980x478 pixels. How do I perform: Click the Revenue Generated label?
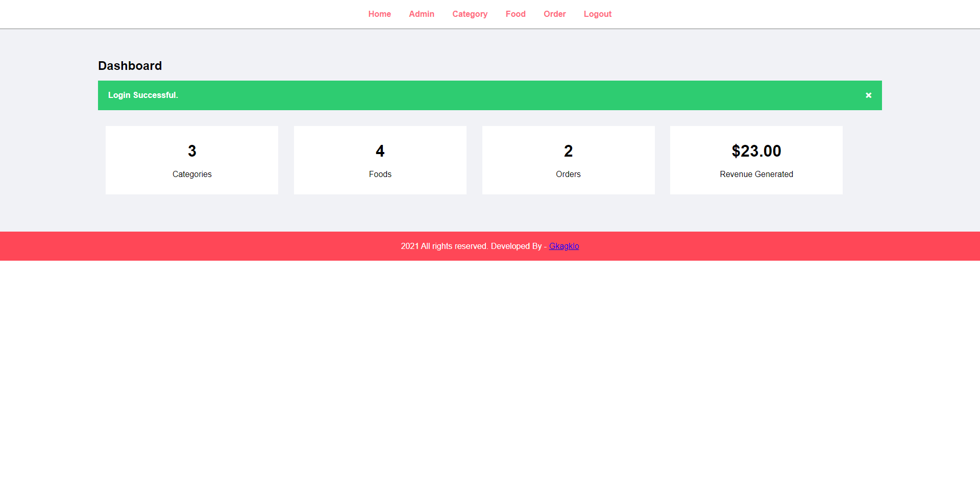click(756, 174)
